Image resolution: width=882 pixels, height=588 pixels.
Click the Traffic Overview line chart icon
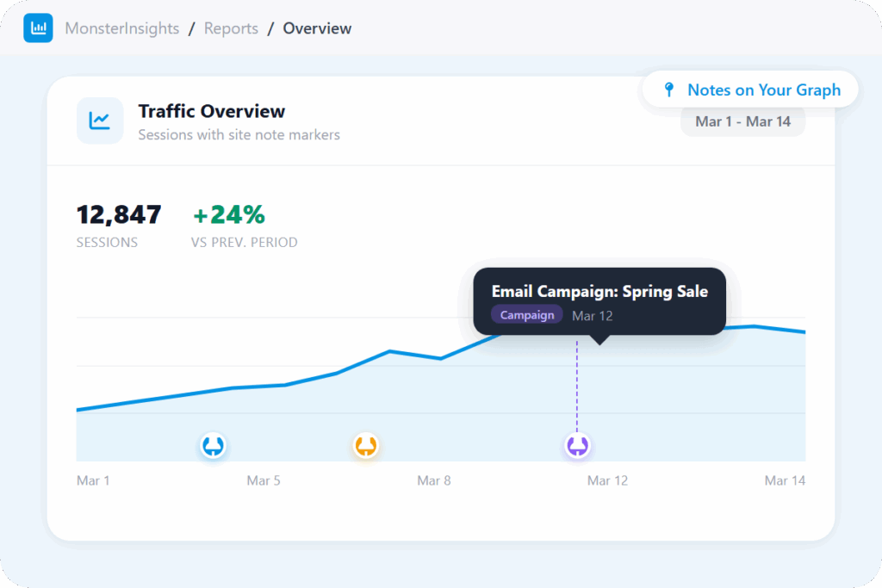100,121
